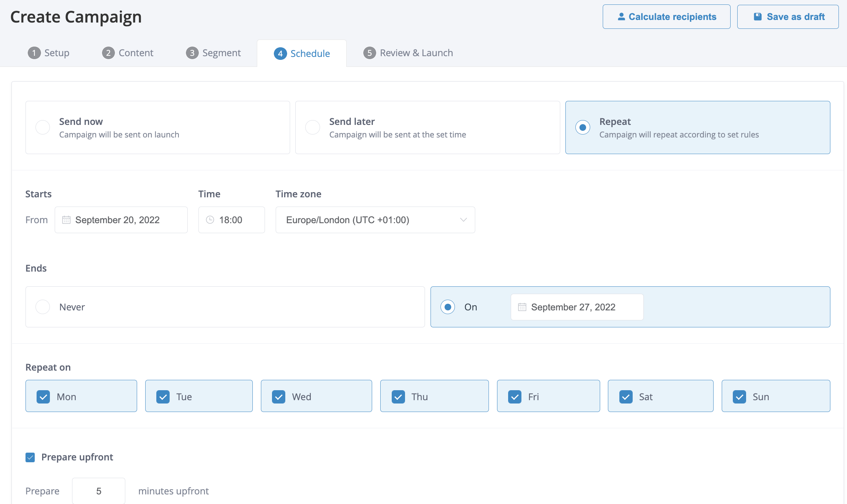
Task: Select the Send now radio option
Action: [x=43, y=127]
